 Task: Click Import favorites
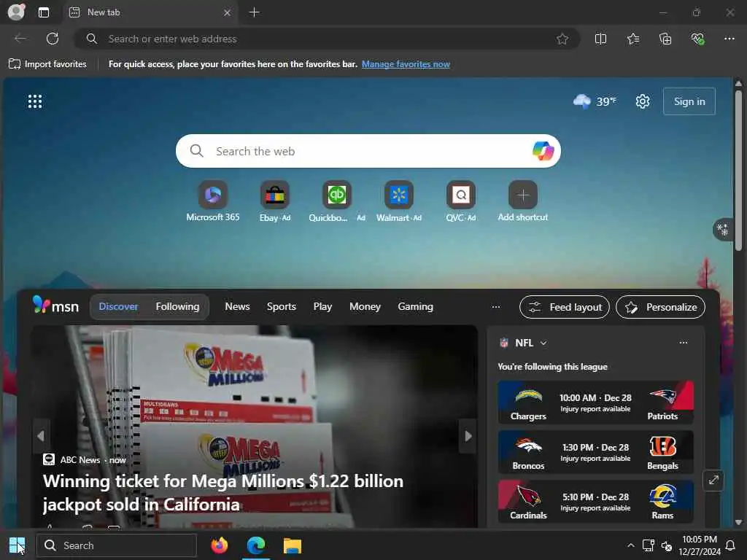click(47, 64)
